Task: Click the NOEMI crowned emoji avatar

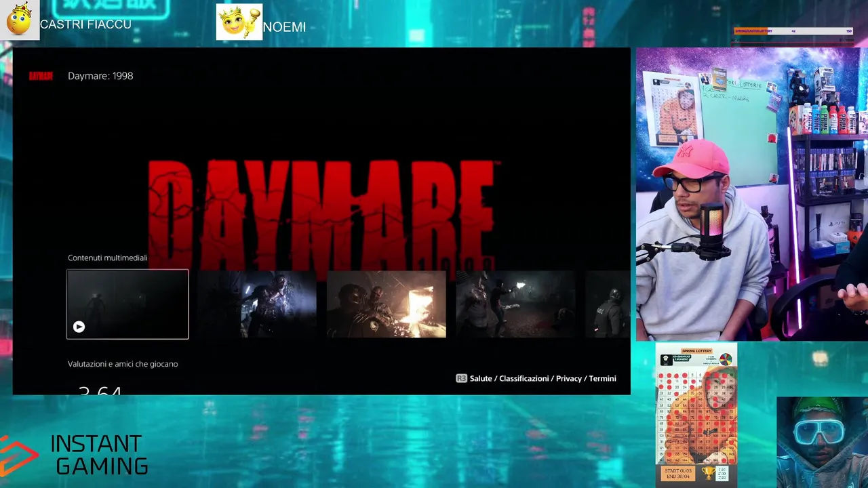Action: [x=239, y=22]
